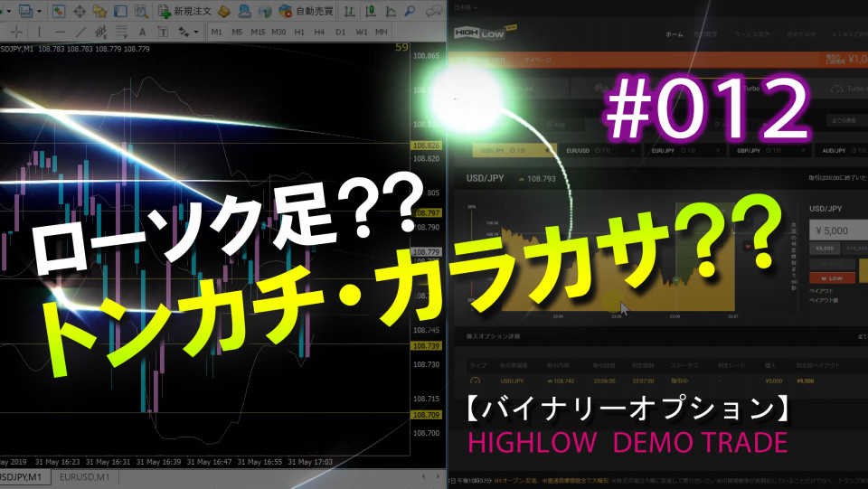Viewport: 868px width, 489px height.
Task: Select the USD/JPY asset tab
Action: pos(514,150)
